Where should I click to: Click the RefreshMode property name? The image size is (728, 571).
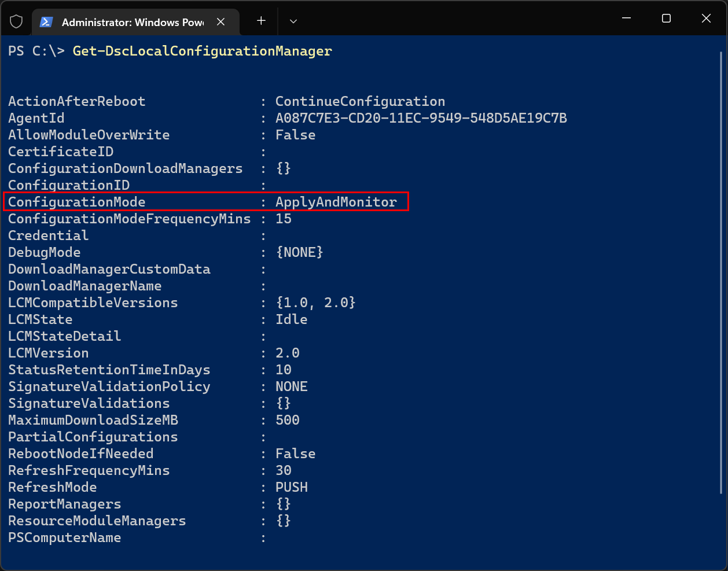point(53,487)
